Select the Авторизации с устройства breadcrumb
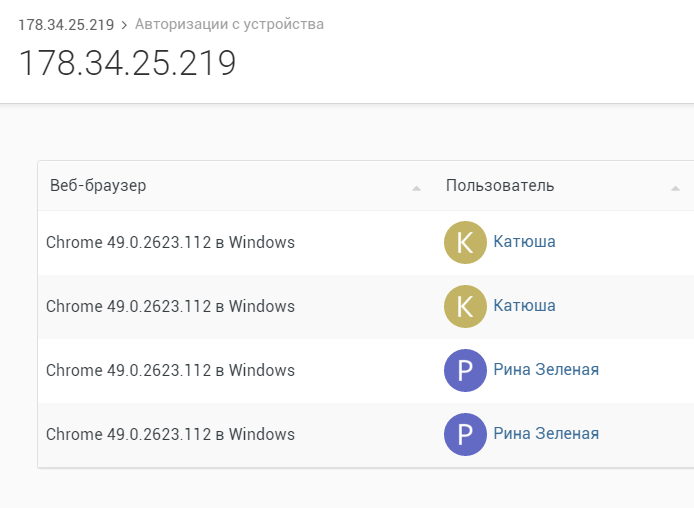The height and width of the screenshot is (508, 694). (229, 24)
